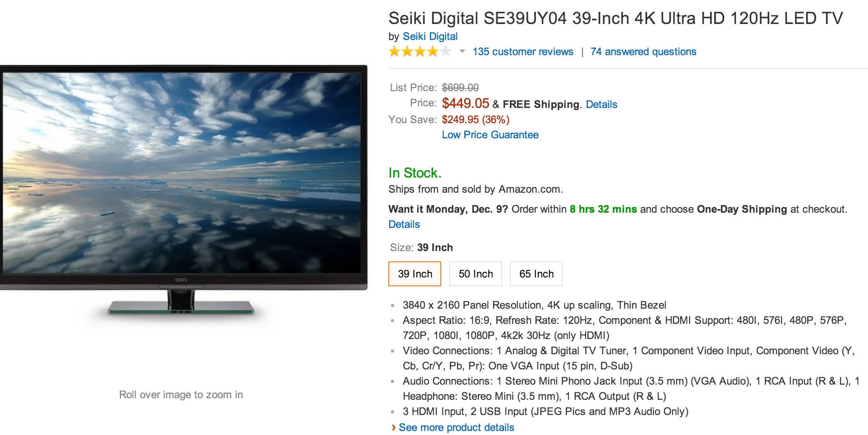
Task: Open Details link beside FREE Shipping
Action: (x=601, y=104)
